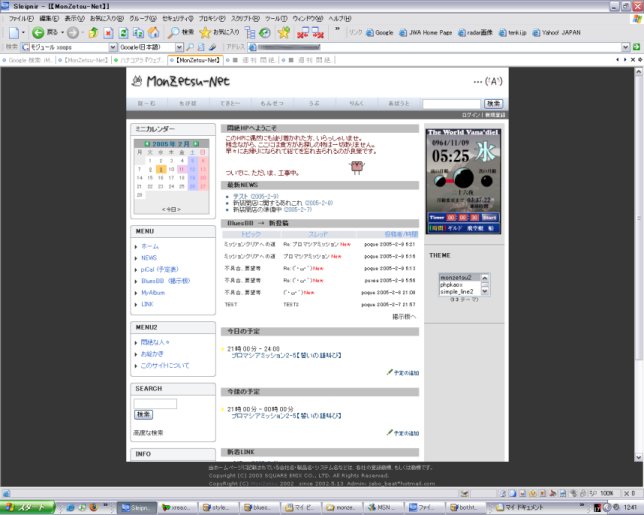Image resolution: width=644 pixels, height=515 pixels.
Task: Click the search bar highlighter icon
Action: pos(212,47)
